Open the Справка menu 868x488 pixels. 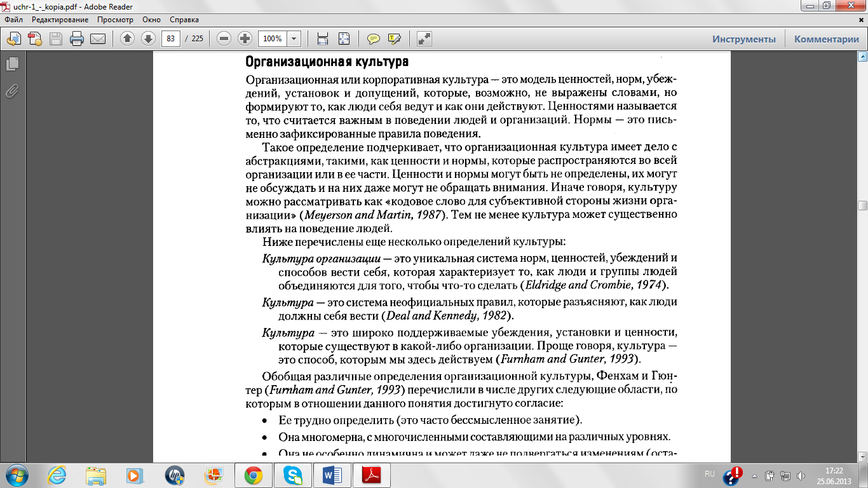184,20
